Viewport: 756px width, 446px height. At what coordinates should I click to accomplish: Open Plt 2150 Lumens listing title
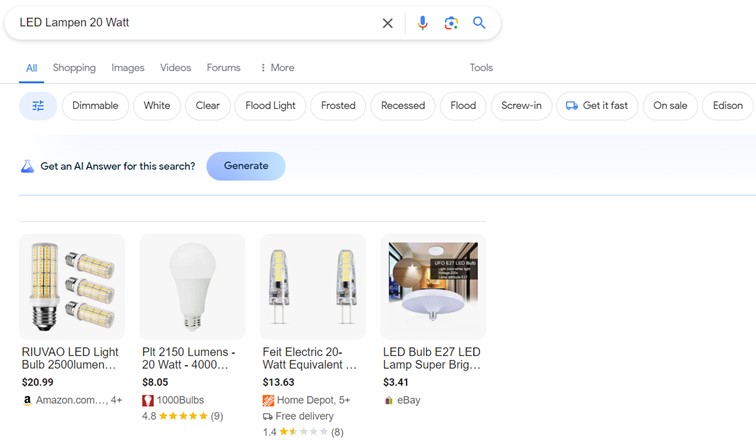pyautogui.click(x=189, y=358)
